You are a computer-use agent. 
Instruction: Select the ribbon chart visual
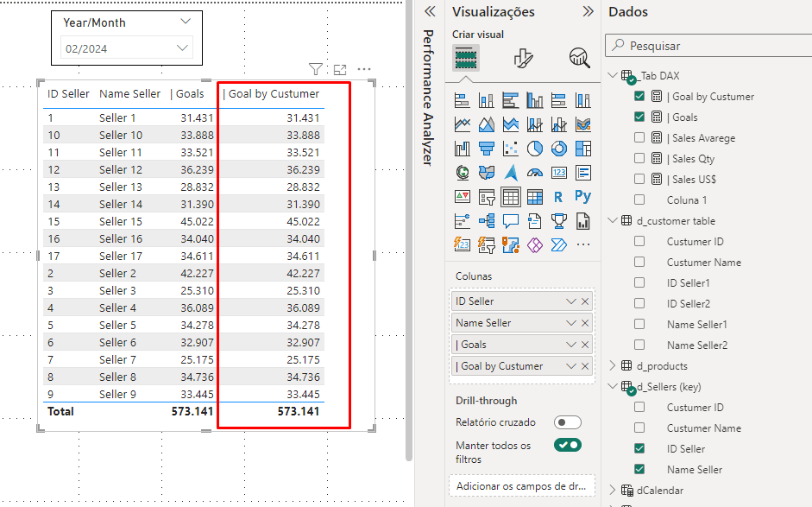coord(583,124)
